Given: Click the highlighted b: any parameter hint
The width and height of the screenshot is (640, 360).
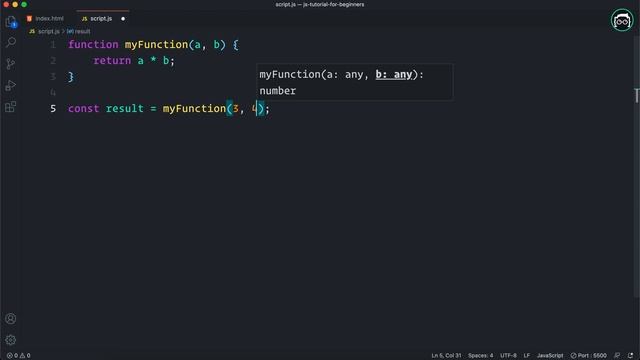Looking at the screenshot, I should coord(394,75).
